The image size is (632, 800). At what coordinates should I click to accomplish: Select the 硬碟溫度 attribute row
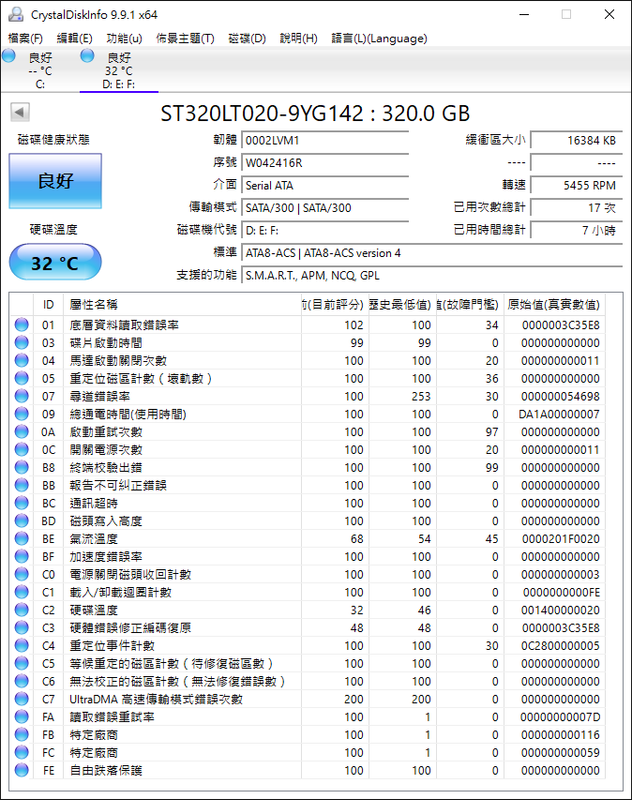pos(308,610)
